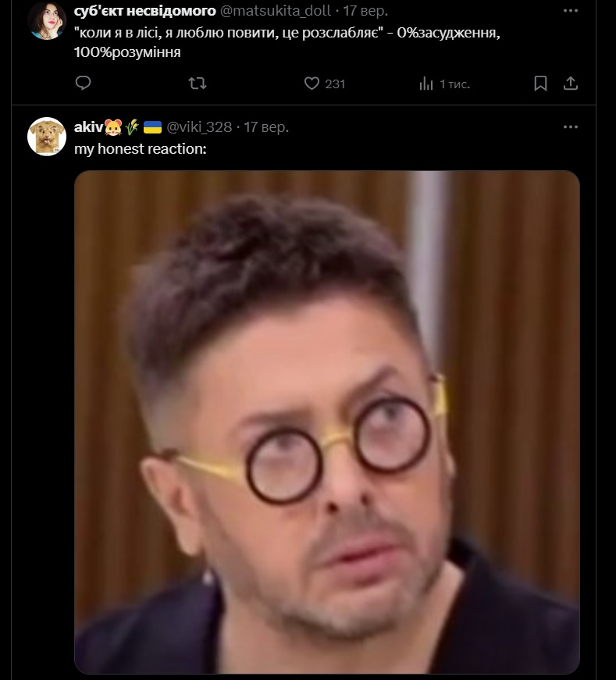Reply to the суб'єкт несвідомого tweet
This screenshot has height=680, width=616.
(x=84, y=83)
